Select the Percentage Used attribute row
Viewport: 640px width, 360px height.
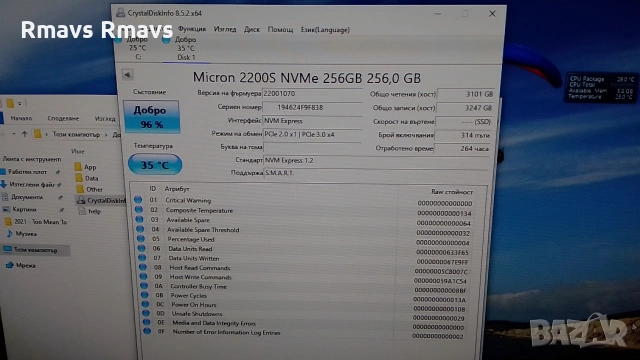[304, 240]
